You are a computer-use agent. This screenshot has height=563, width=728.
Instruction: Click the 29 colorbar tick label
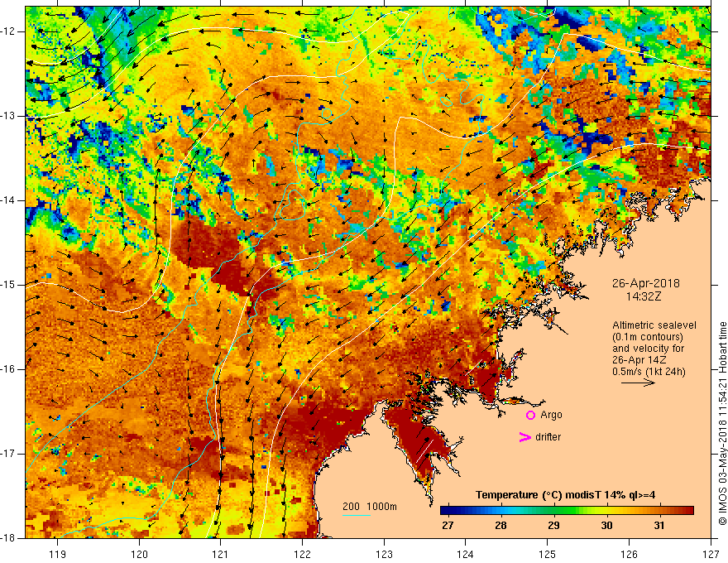click(553, 526)
